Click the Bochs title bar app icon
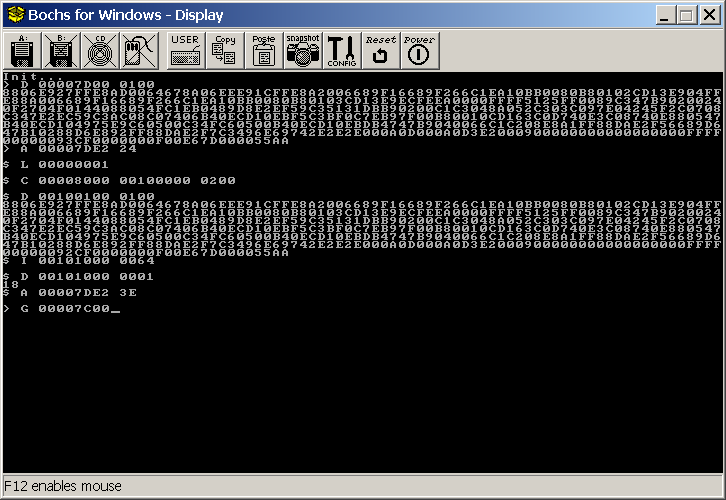The width and height of the screenshot is (726, 500). pos(15,15)
